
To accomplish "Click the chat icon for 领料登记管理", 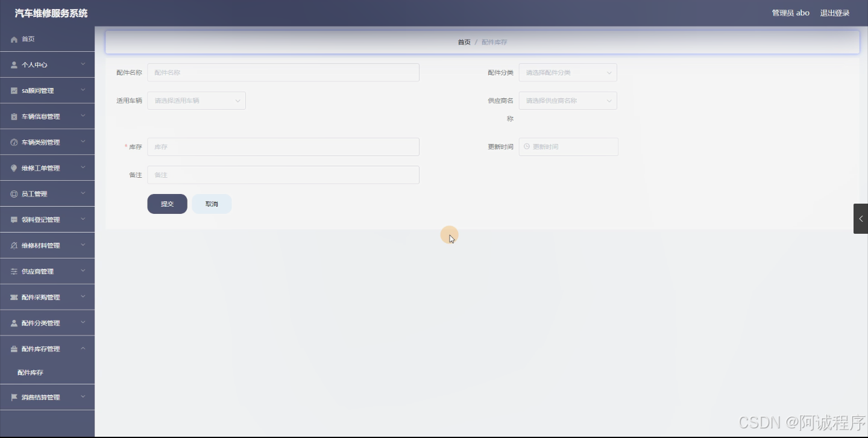I will coord(14,220).
